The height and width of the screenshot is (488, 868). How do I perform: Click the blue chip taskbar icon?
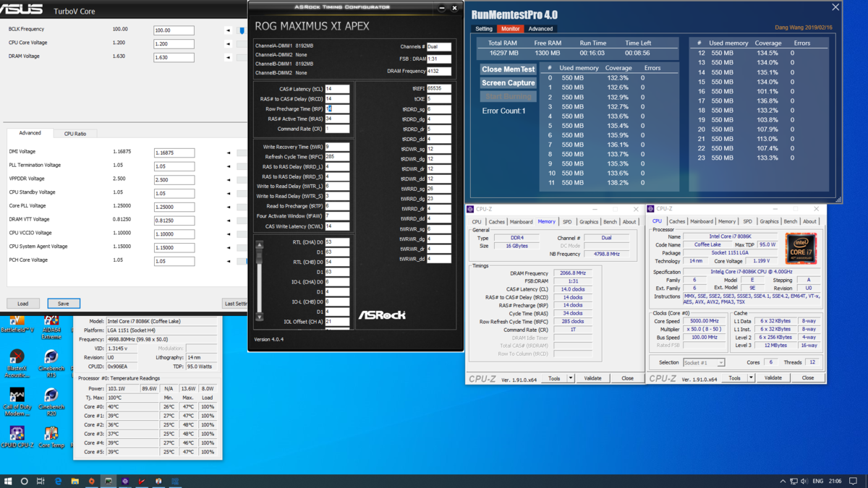(175, 481)
